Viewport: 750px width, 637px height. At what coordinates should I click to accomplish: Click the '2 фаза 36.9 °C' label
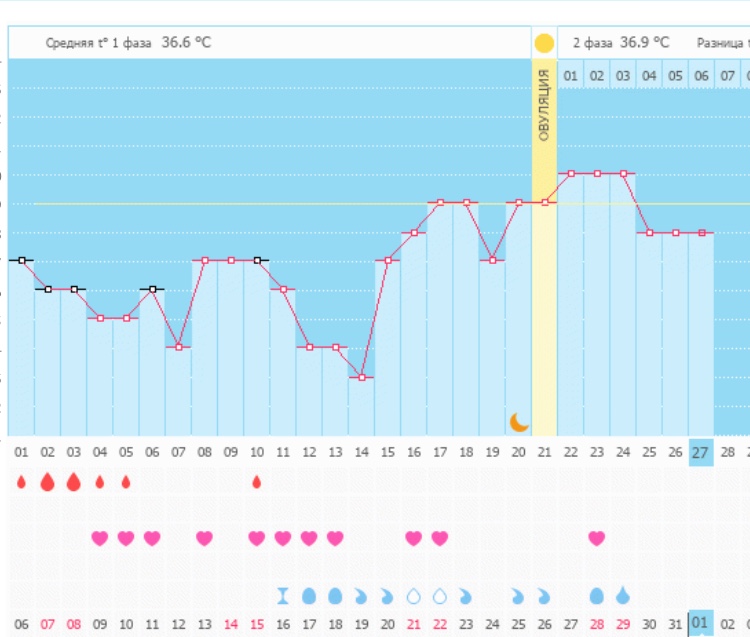click(621, 43)
